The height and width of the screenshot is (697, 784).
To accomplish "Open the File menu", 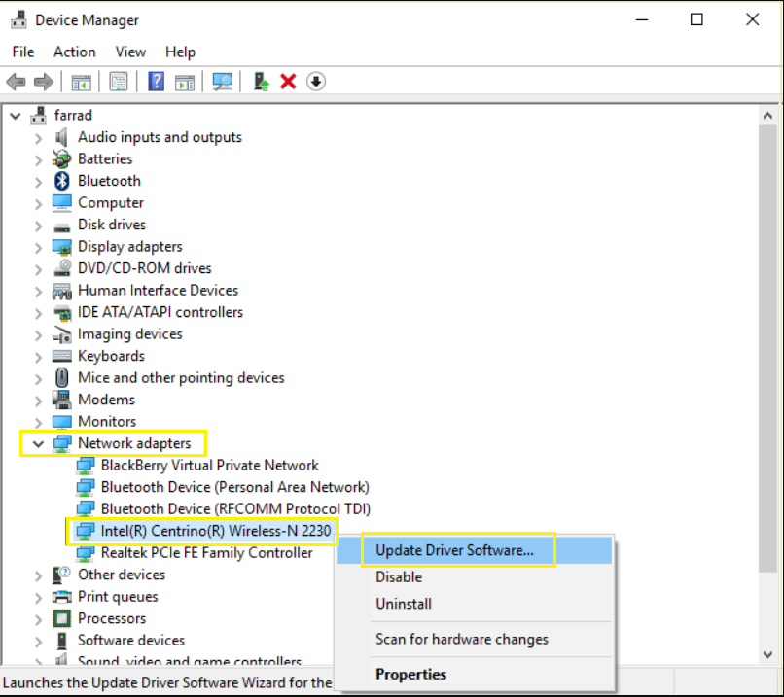I will [x=23, y=52].
